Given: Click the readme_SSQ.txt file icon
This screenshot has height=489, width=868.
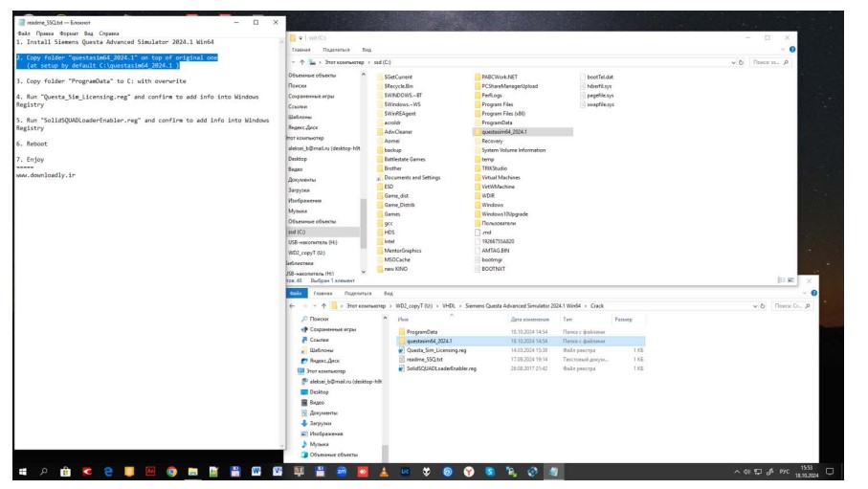Looking at the screenshot, I should 401,359.
